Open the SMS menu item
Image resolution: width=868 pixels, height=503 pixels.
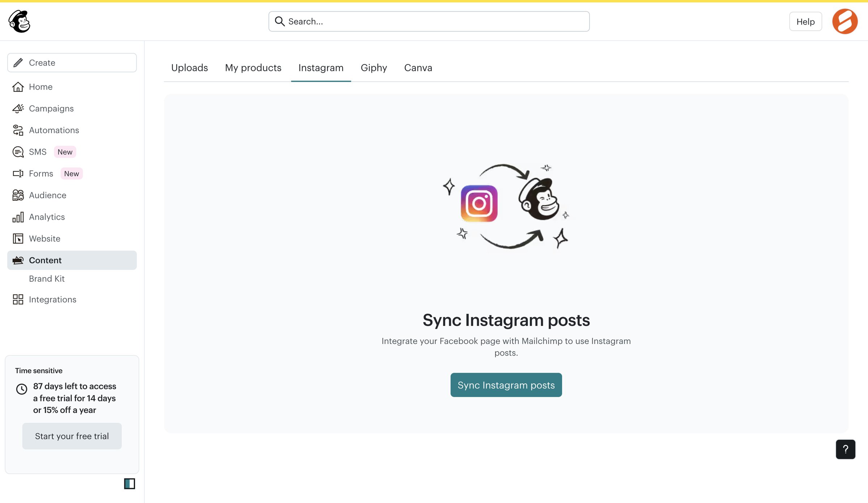tap(72, 152)
